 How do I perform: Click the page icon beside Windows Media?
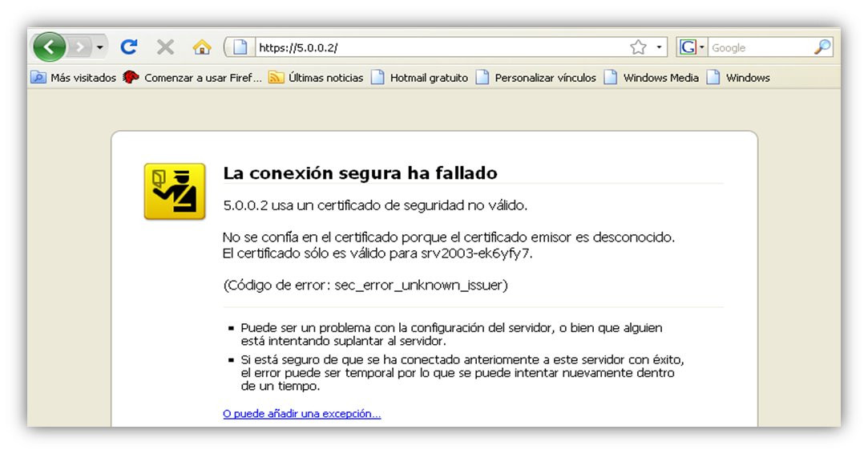[611, 78]
